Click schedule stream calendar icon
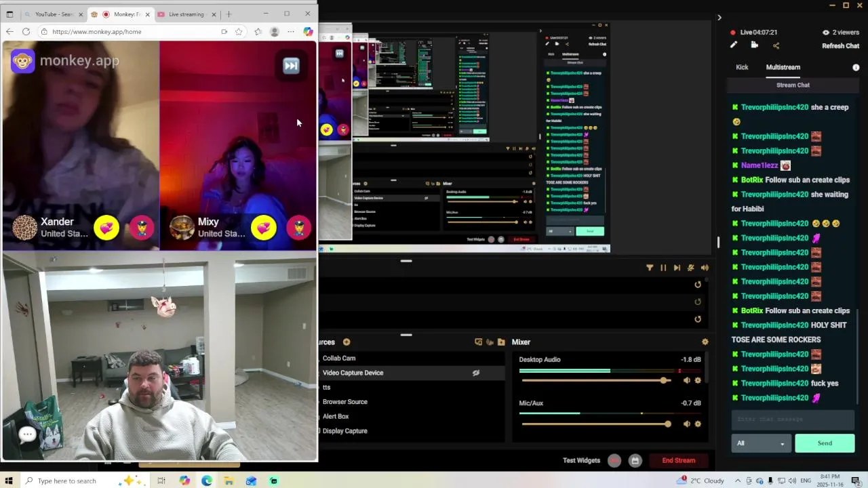 tap(635, 461)
